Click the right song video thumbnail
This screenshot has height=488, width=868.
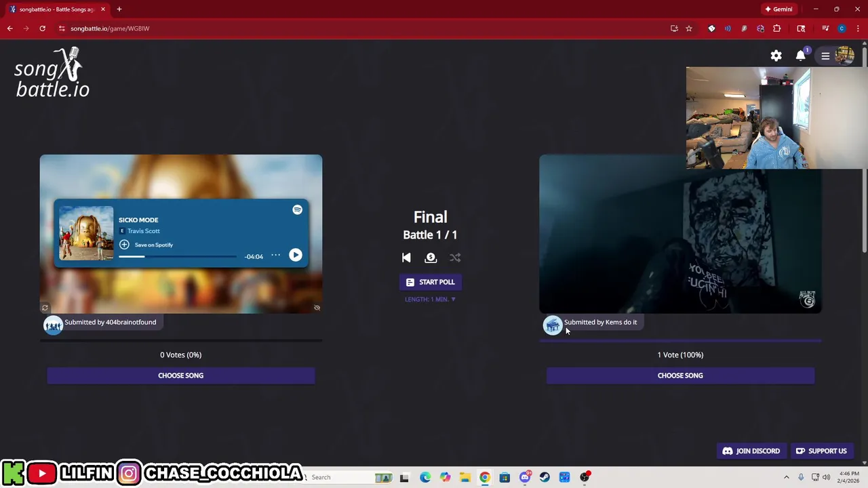[680, 234]
